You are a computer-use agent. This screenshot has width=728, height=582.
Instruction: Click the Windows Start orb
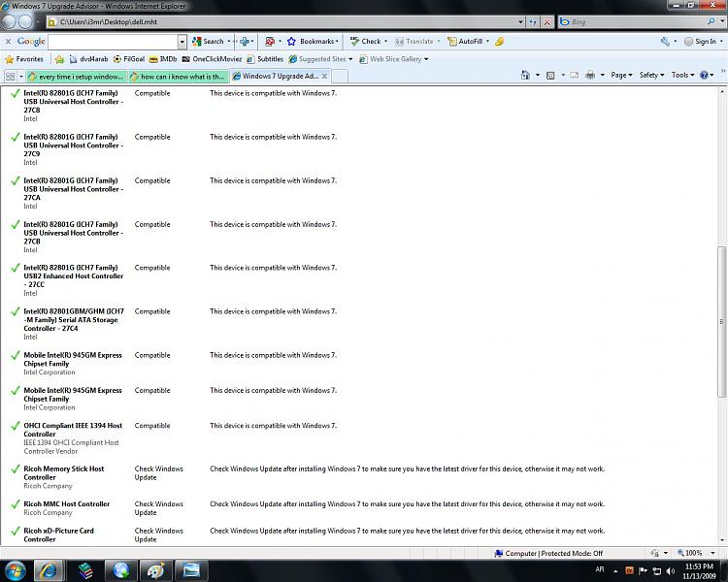[15, 570]
